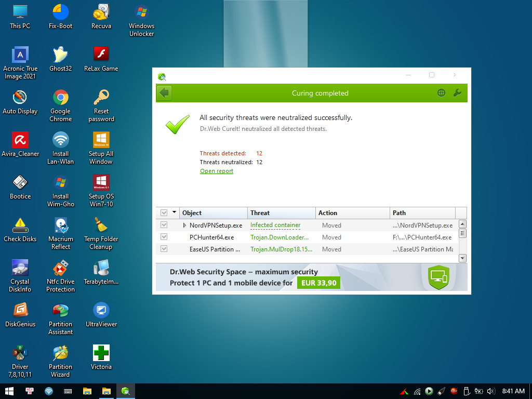Viewport: 532px width, 399px height.
Task: Open the Wi-Fi icon in taskbar left
Action: (49, 391)
